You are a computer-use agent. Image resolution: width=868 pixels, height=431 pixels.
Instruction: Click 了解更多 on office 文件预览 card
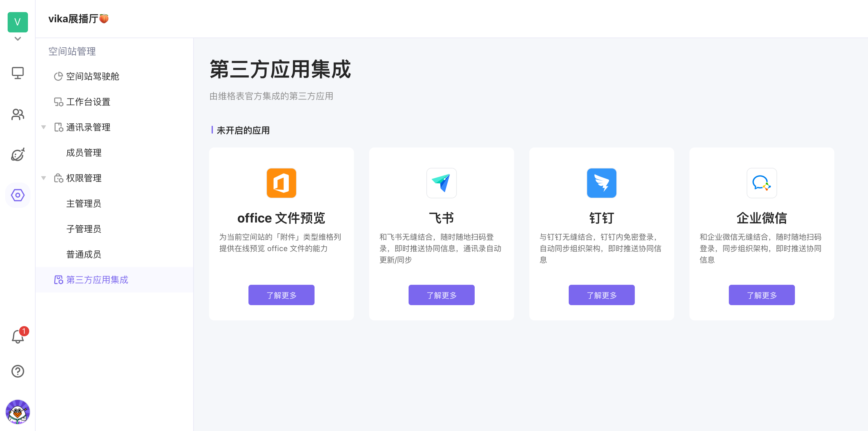point(281,295)
